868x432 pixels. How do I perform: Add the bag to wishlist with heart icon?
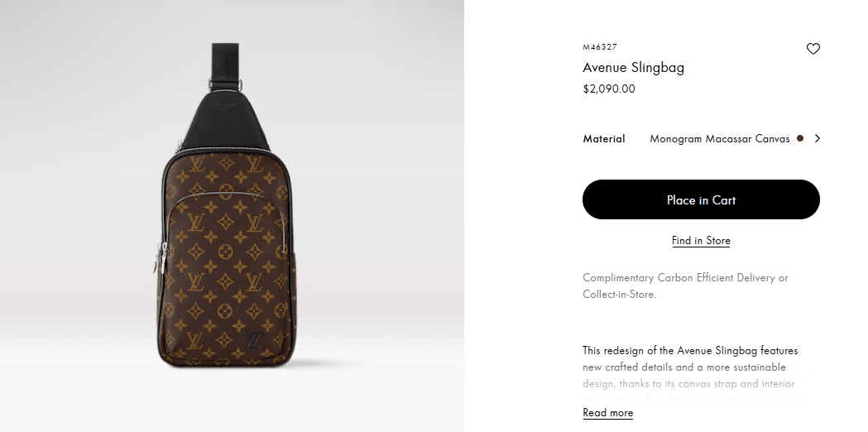tap(813, 49)
